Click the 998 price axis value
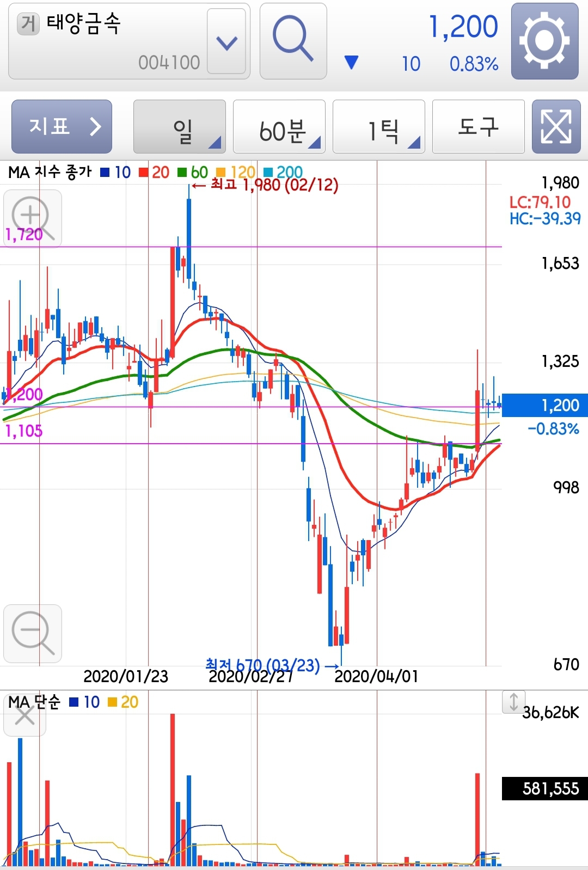The image size is (588, 870). [x=566, y=487]
